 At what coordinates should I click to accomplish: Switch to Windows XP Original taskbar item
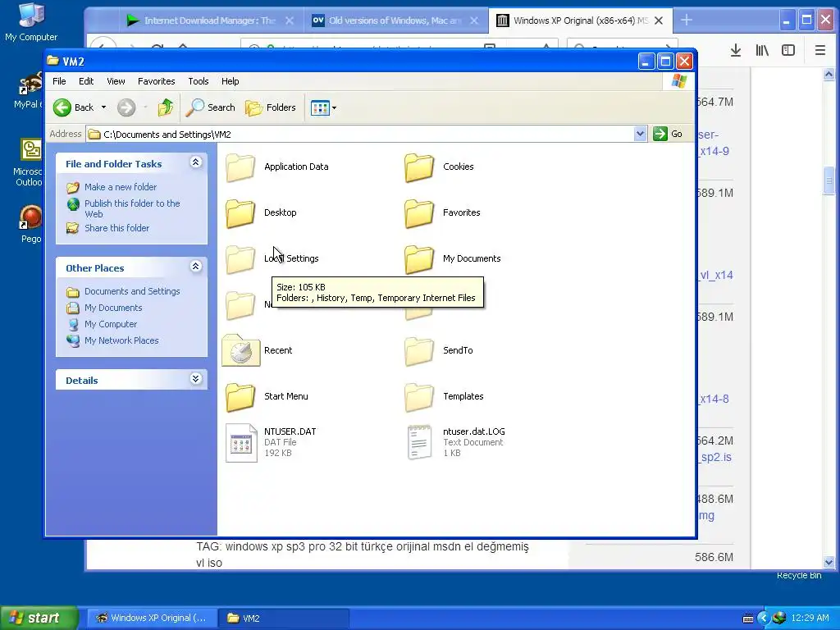151,618
